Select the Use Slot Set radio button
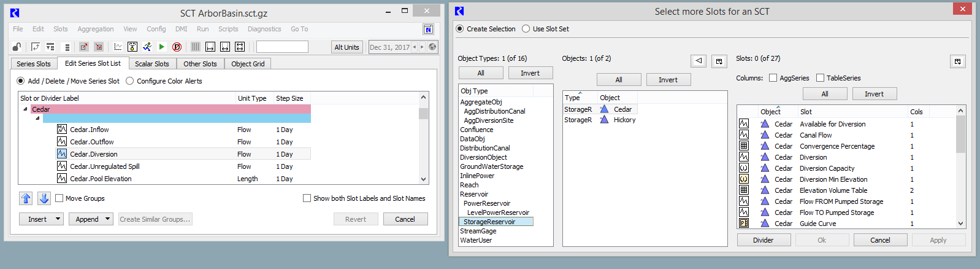 (x=526, y=29)
